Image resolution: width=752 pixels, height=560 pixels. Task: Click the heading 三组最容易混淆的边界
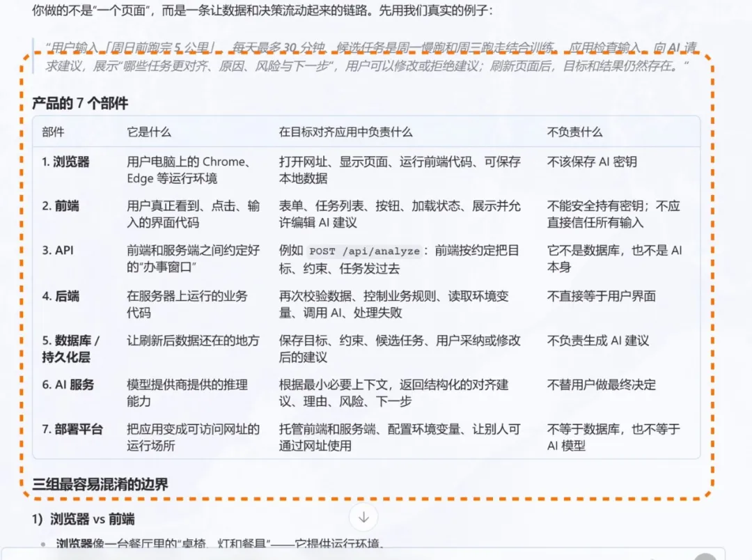pos(100,484)
